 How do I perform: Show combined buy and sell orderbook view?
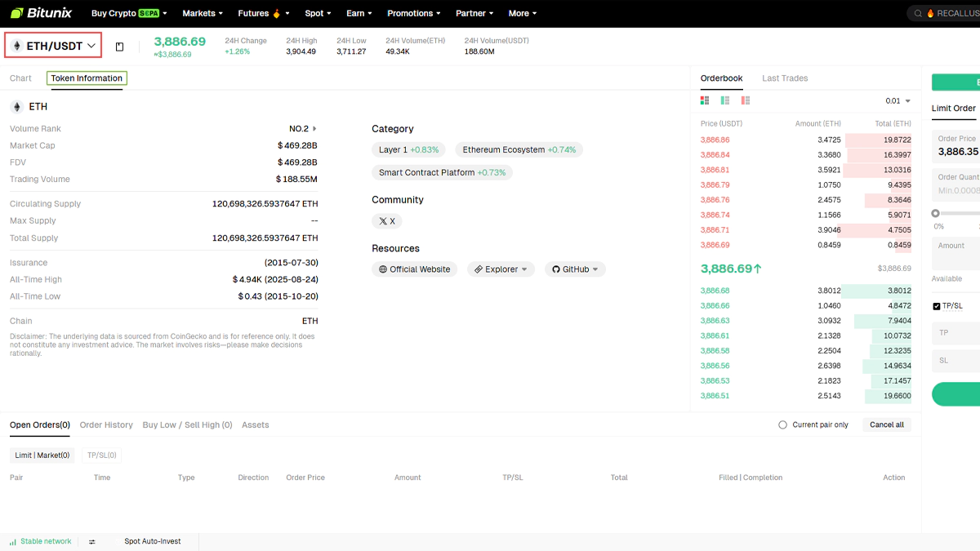(x=705, y=100)
